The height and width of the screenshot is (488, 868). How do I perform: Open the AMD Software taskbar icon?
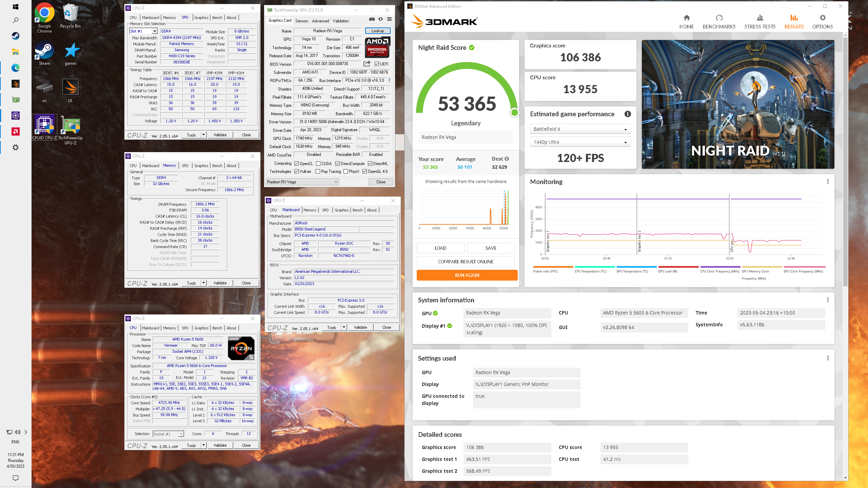(16, 131)
